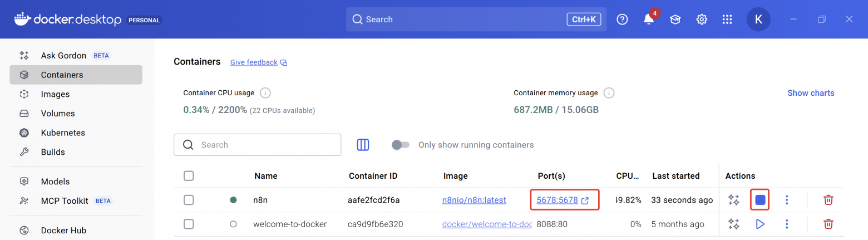Open Kubernetes in the sidebar
Viewport: 868px width, 240px height.
click(x=76, y=133)
